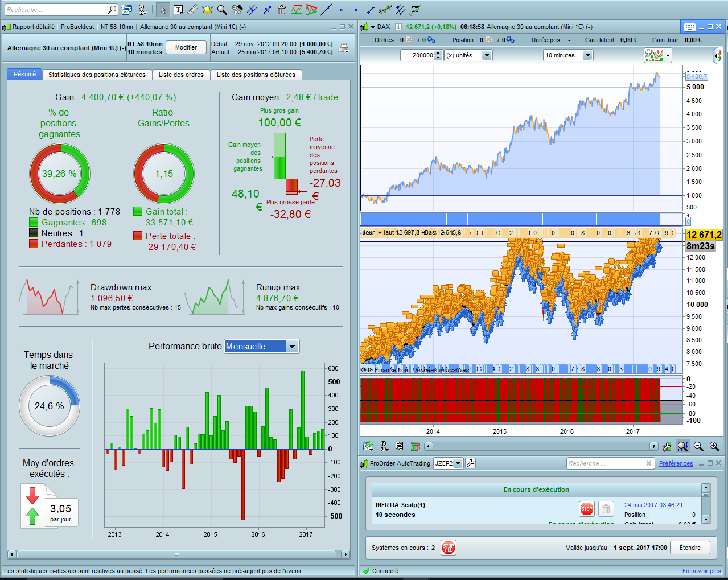Image resolution: width=728 pixels, height=580 pixels.
Task: Select the horizontal line drawing tool
Action: pyautogui.click(x=341, y=10)
